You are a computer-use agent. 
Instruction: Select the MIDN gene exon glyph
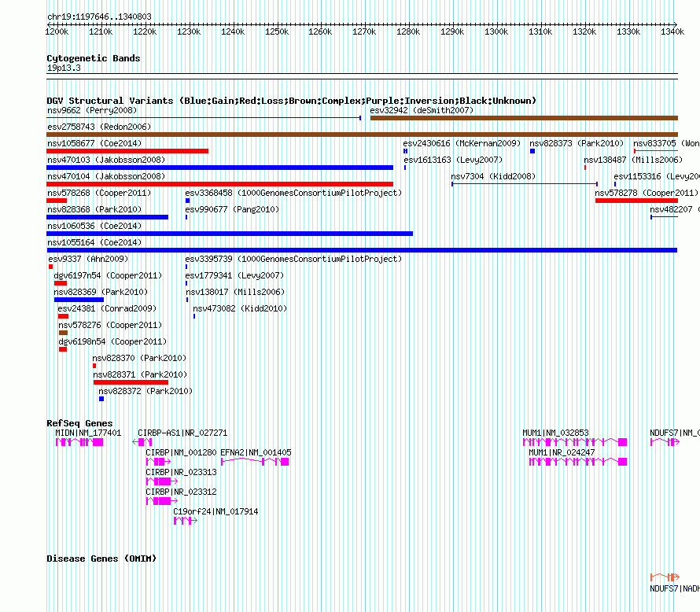(79, 442)
